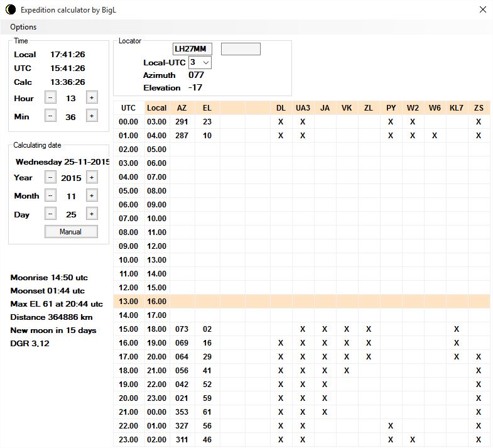
Task: Increment the Year with plus button
Action: 91,177
